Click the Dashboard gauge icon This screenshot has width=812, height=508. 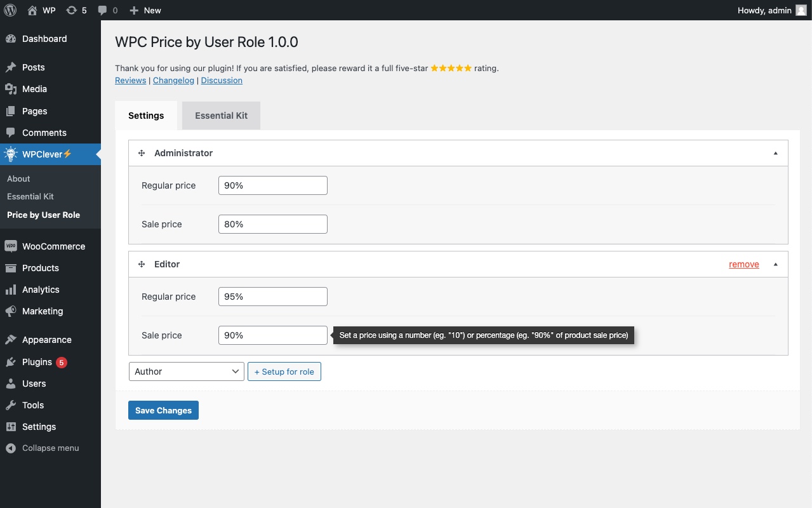[11, 39]
